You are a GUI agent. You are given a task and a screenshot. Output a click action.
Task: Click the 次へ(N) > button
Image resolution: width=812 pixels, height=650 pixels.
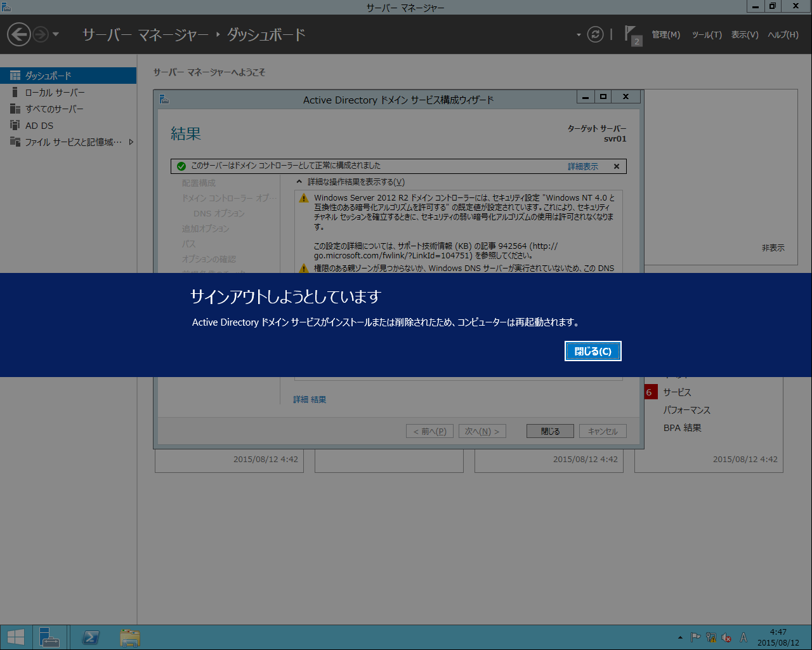point(482,431)
